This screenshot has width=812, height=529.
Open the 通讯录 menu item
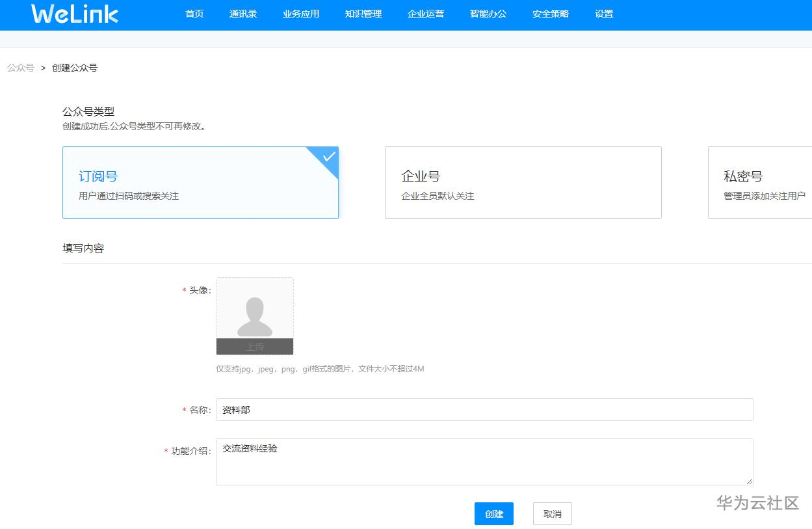click(x=243, y=14)
